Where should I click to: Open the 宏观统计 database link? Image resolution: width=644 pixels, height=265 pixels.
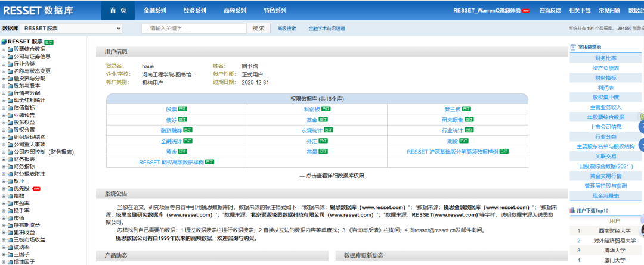tap(312, 130)
